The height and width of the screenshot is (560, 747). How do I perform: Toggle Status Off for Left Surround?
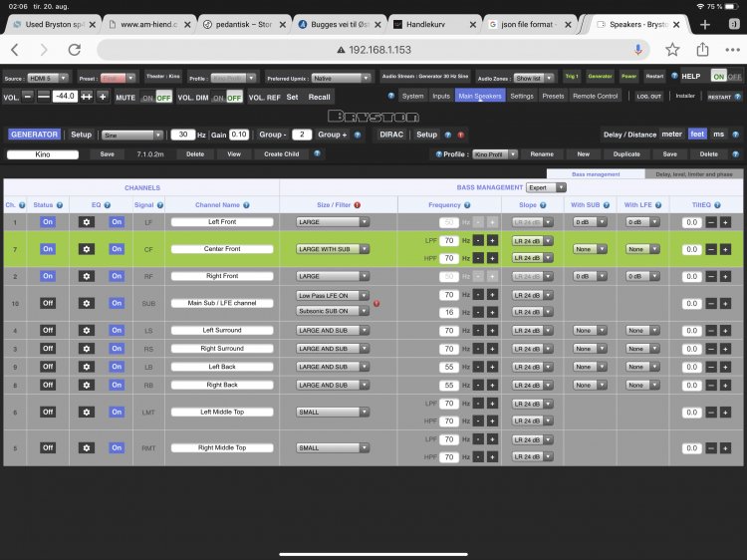[x=48, y=330]
